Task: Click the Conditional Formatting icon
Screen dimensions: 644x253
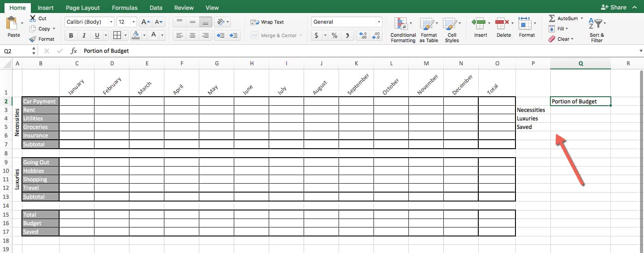Action: point(403,24)
